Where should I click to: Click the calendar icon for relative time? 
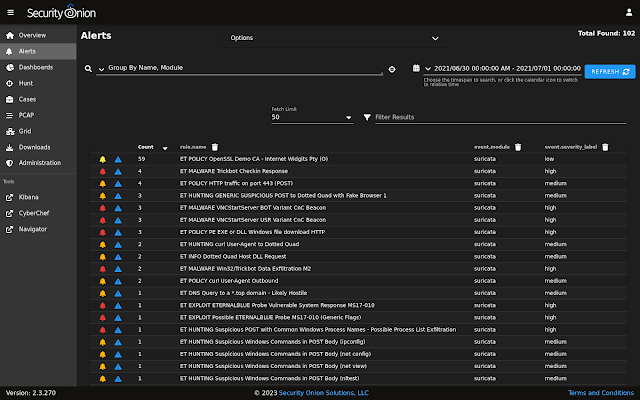(x=416, y=68)
